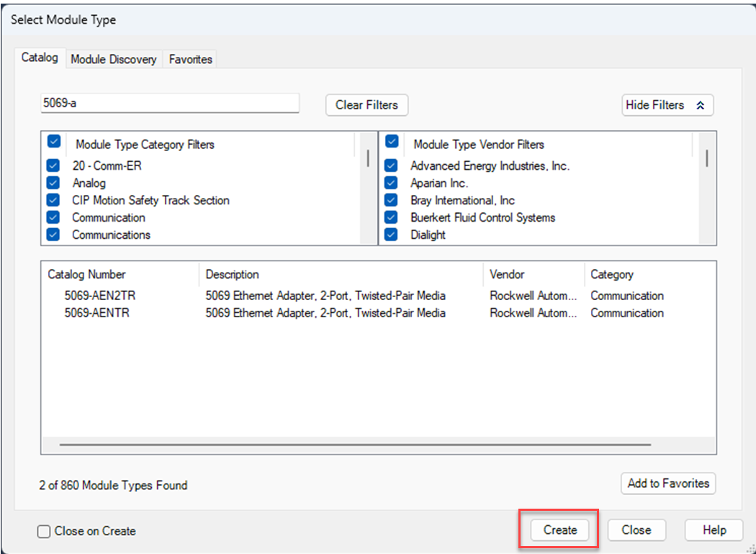
Task: Enable the Close on Create checkbox
Action: (44, 532)
